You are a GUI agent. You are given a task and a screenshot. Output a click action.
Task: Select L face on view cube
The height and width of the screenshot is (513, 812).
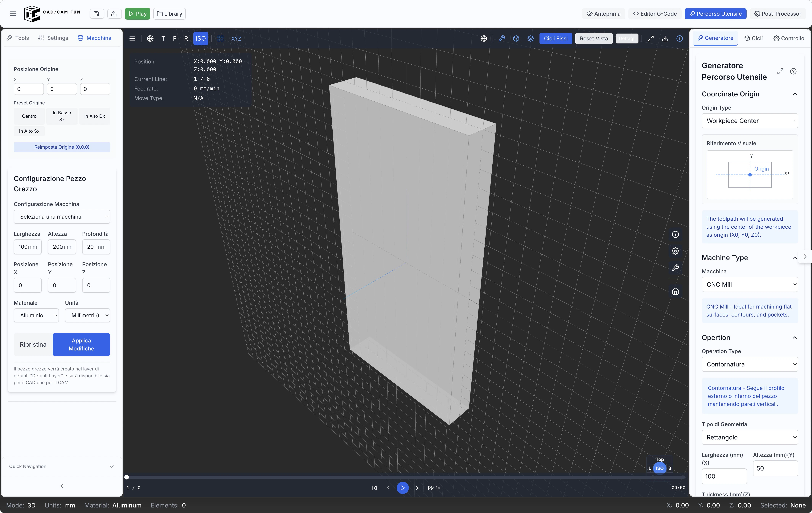click(x=650, y=468)
